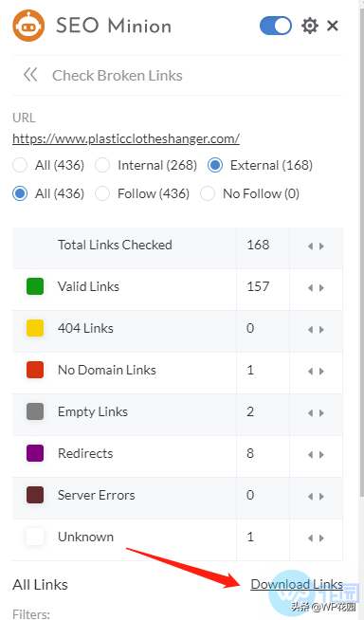
Task: Jump to next Valid Links result arrow
Action: click(321, 288)
